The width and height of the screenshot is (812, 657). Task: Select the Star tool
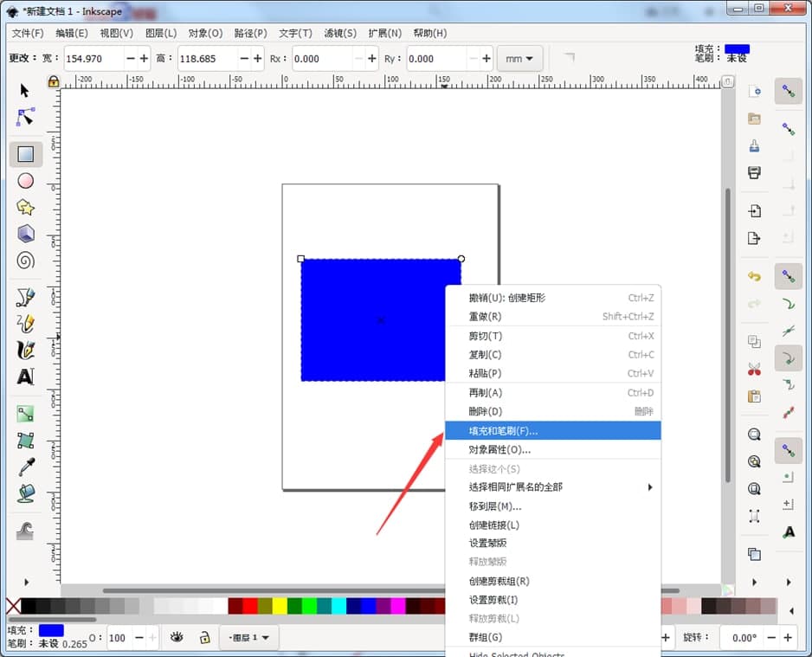[x=25, y=206]
